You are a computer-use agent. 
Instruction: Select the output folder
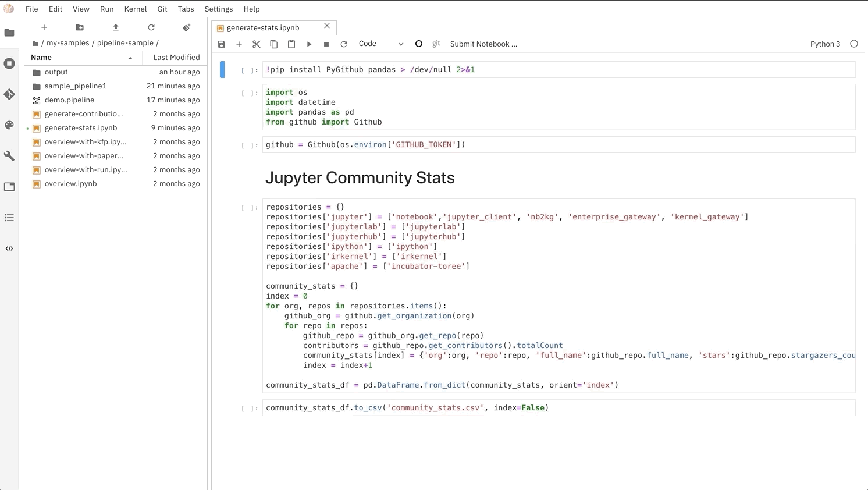[115, 72]
